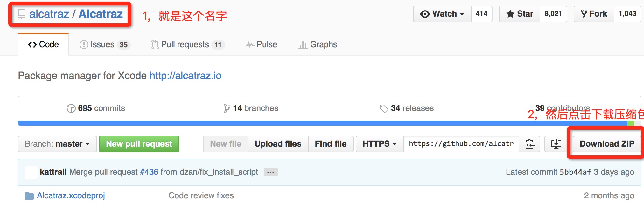Open the Alcatraz repository name link
This screenshot has width=644, height=206.
[x=101, y=14]
